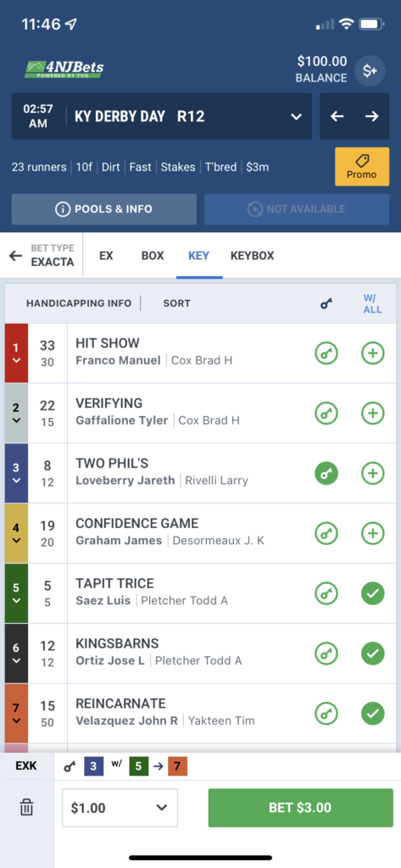Open the yellow Promo tag button

(362, 167)
